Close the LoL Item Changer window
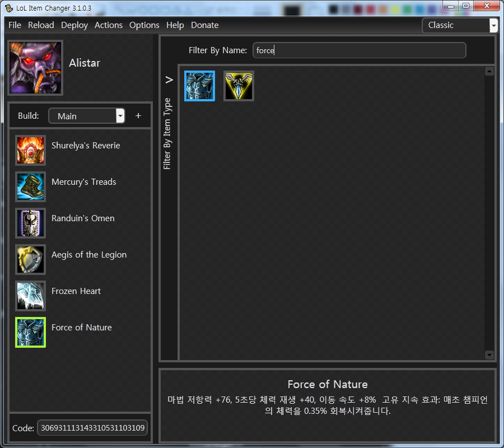 point(487,6)
